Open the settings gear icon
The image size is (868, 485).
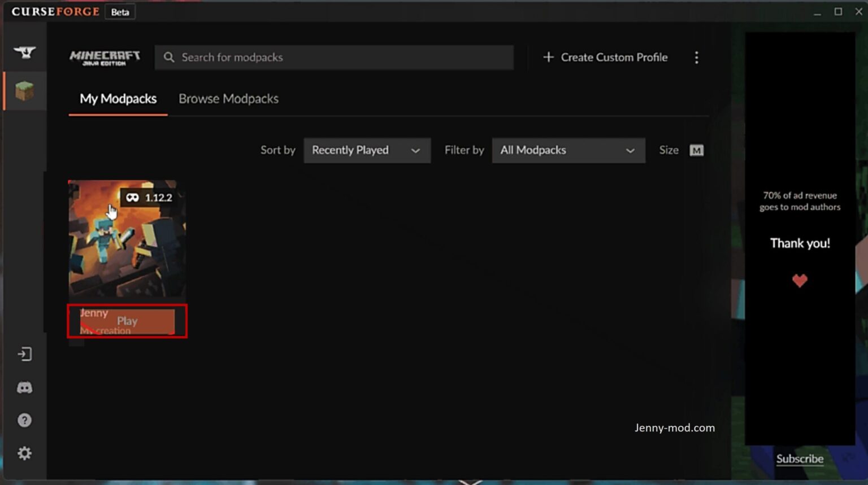click(x=25, y=453)
